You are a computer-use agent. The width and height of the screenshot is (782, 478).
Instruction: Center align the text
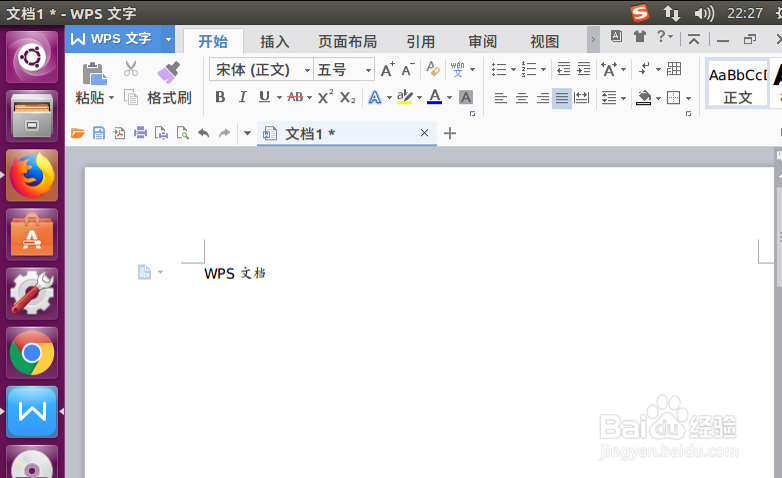pos(522,98)
